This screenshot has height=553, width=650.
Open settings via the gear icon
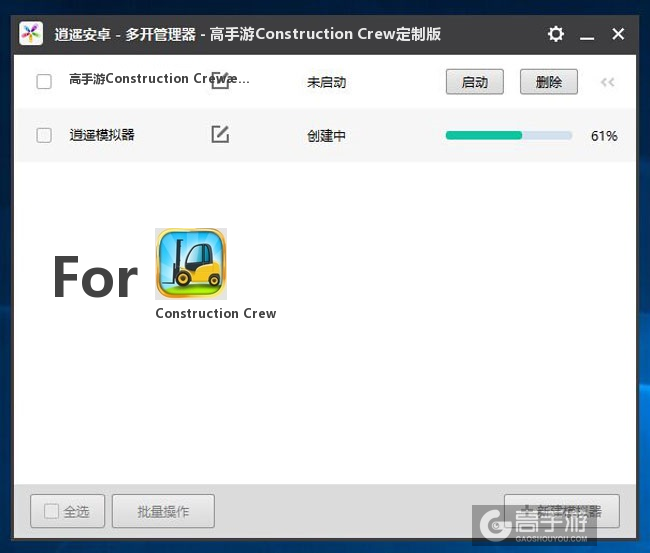(x=555, y=34)
